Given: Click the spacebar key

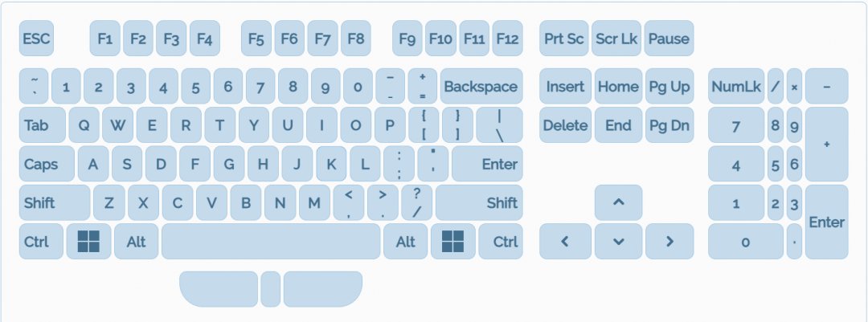Looking at the screenshot, I should tap(270, 242).
